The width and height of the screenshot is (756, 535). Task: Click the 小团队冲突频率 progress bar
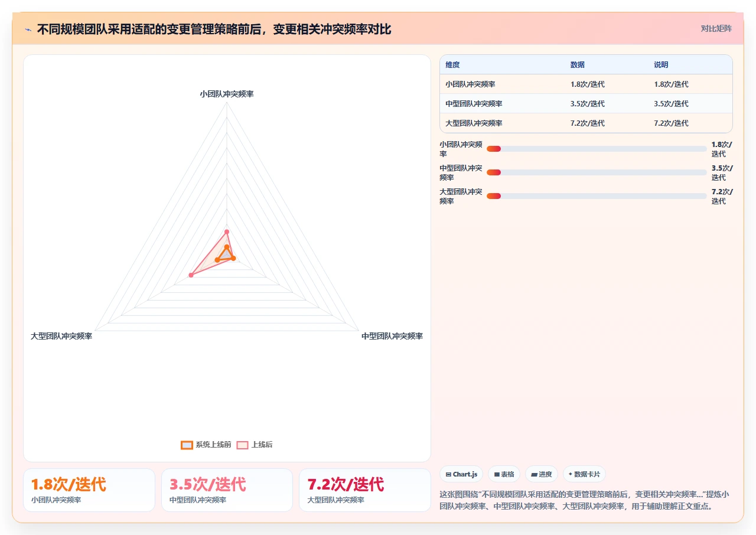597,149
